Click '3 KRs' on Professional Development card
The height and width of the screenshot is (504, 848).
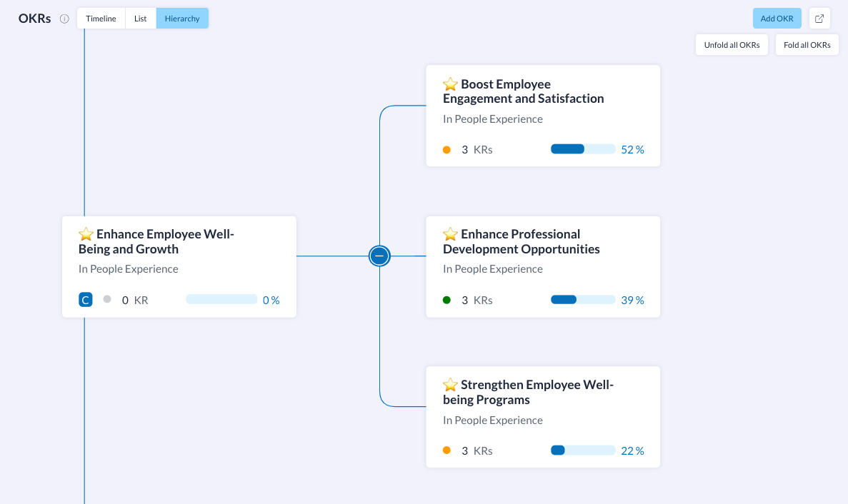[x=477, y=301]
